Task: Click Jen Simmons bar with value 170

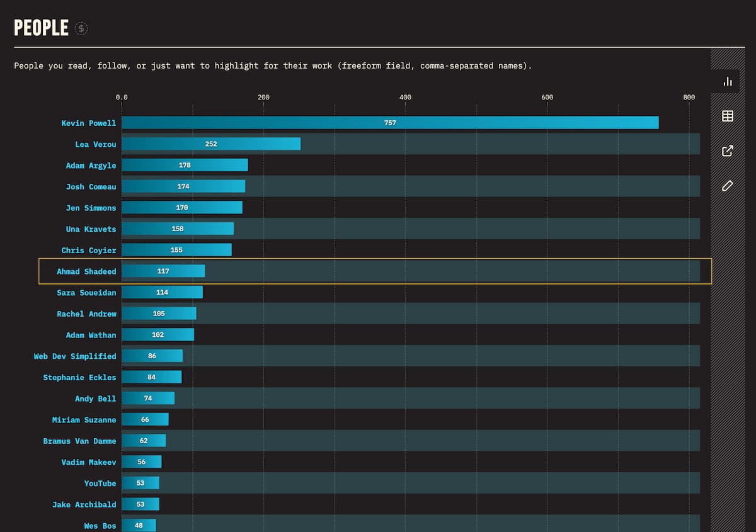Action: 181,208
